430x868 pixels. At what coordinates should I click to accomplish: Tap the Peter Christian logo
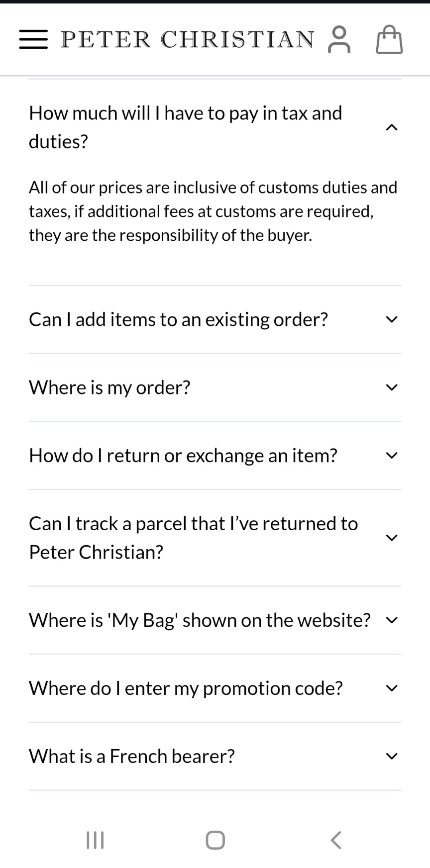(x=188, y=39)
